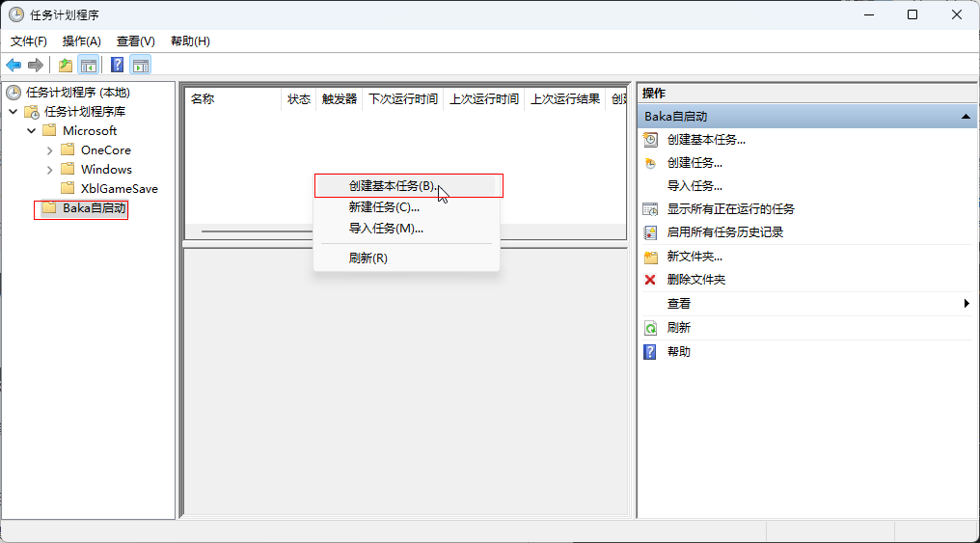The width and height of the screenshot is (980, 543).
Task: Click the blue Back arrow in toolbar
Action: pos(14,65)
